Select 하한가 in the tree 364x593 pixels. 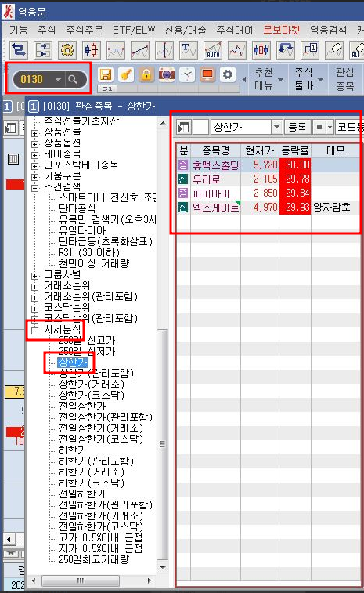73,450
